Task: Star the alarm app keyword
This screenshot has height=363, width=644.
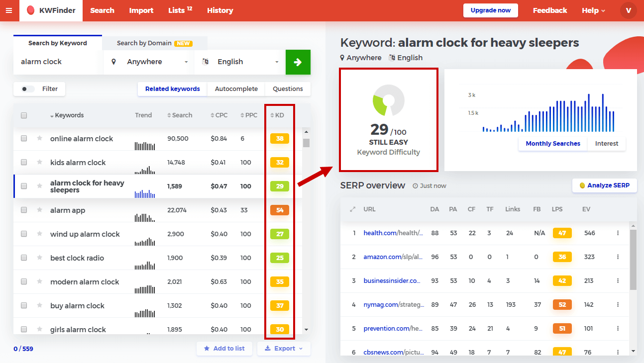Action: tap(39, 210)
